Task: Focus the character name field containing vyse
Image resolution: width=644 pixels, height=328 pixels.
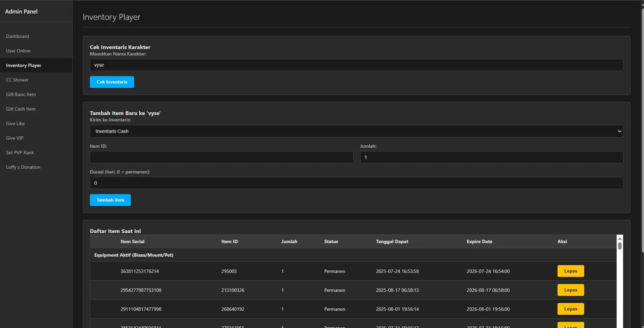Action: (x=356, y=65)
